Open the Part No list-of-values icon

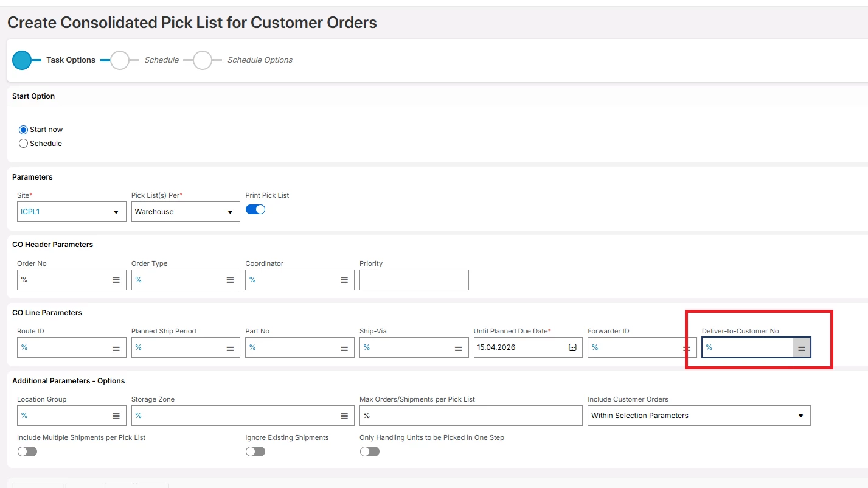(x=344, y=348)
